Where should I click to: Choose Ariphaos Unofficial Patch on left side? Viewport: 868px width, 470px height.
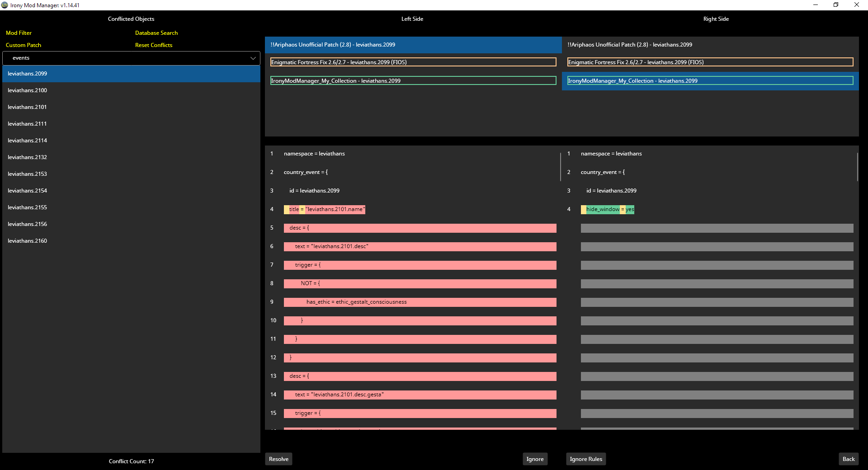click(x=413, y=45)
